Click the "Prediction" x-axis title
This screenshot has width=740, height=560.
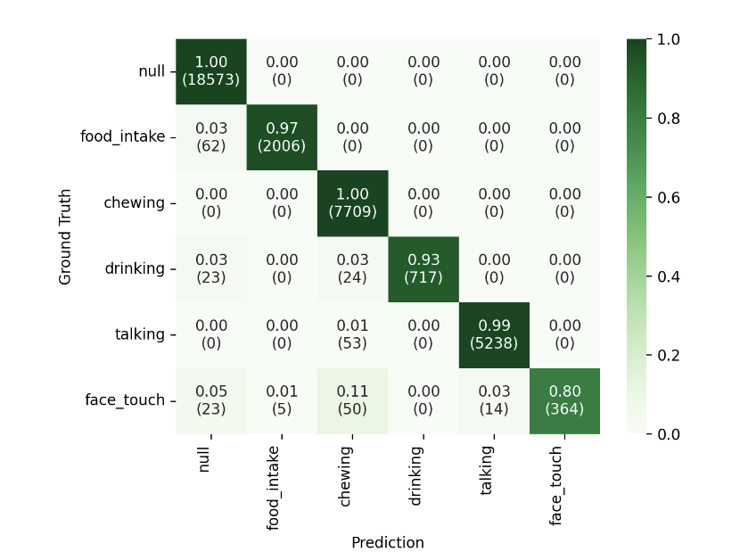pyautogui.click(x=387, y=543)
